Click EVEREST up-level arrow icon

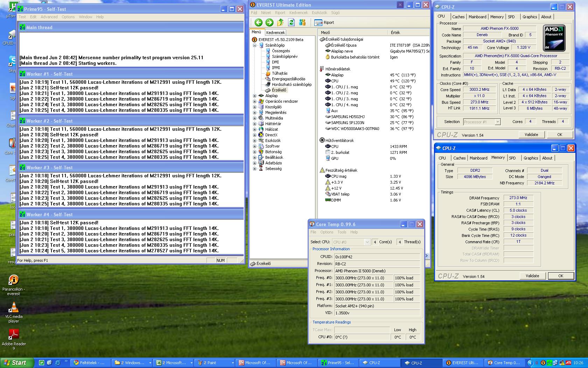[280, 22]
